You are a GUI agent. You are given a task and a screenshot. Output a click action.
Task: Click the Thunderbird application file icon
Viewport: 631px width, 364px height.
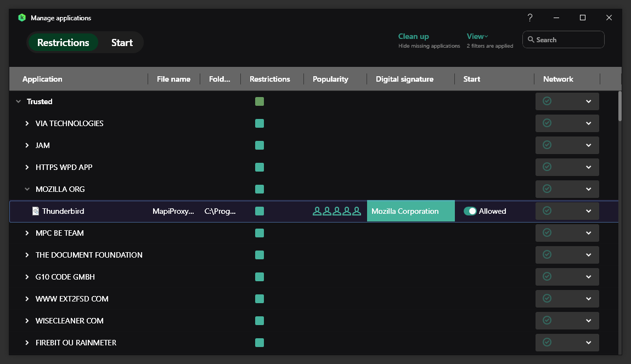[x=36, y=211]
